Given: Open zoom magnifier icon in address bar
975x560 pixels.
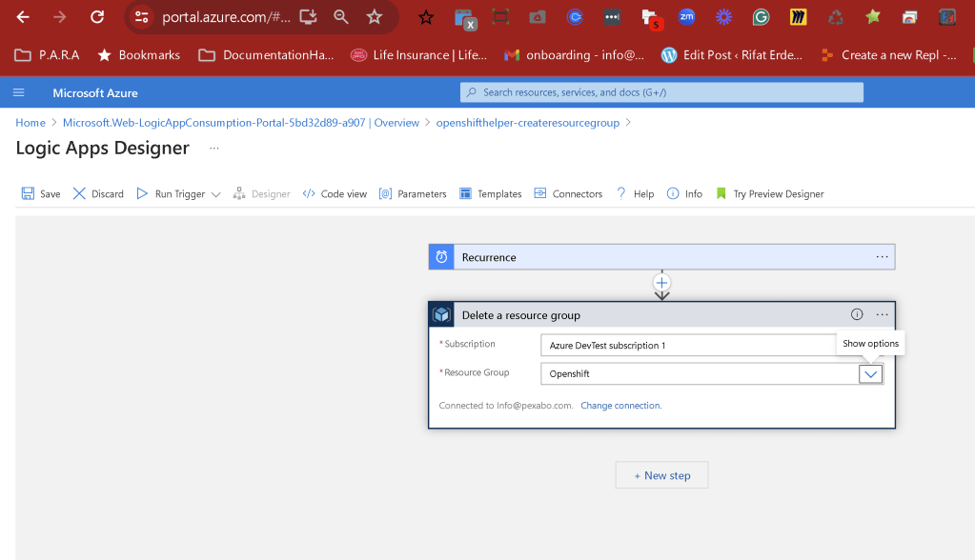Looking at the screenshot, I should pyautogui.click(x=341, y=17).
